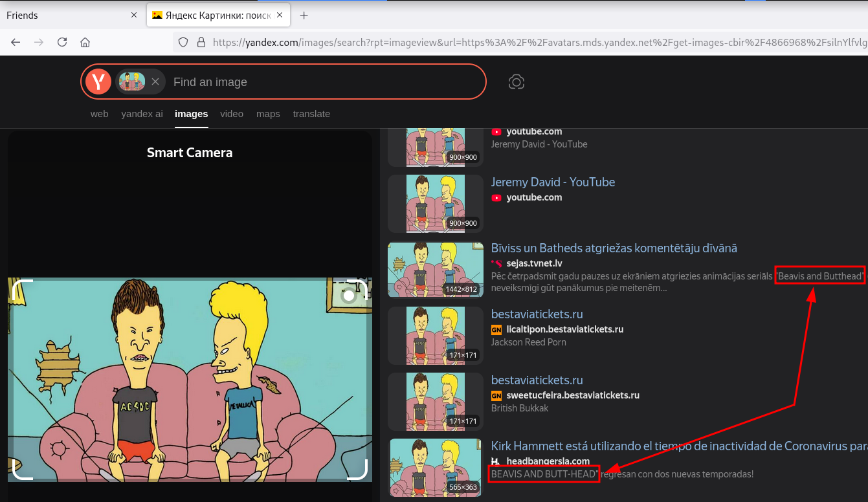
Task: Click the shield tracking protection icon
Action: point(183,42)
